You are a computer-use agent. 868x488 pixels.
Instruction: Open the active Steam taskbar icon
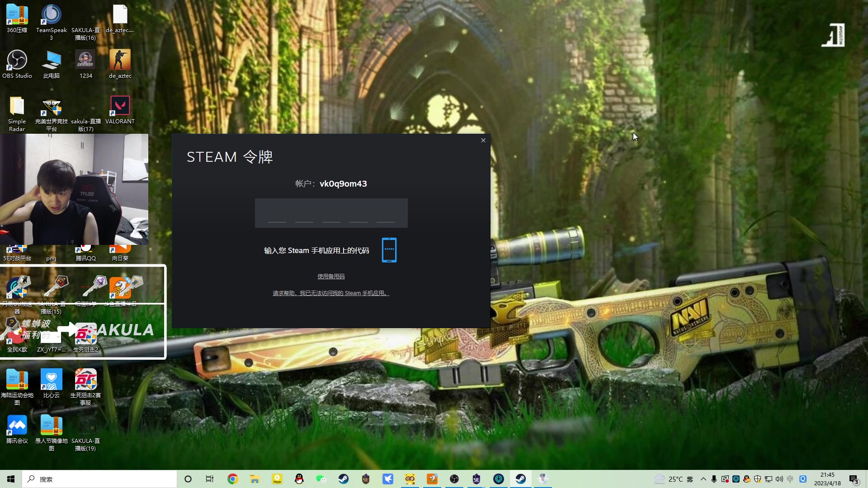(x=521, y=479)
